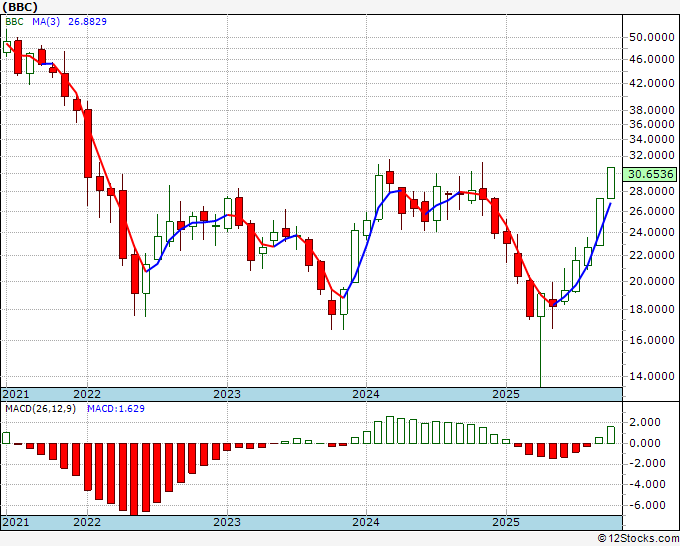Click the 34.0000 price axis label
680x546 pixels.
(x=651, y=140)
